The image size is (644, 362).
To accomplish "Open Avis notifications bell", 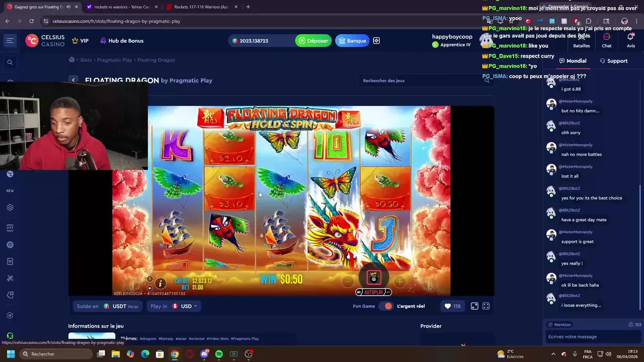I will 630,41.
